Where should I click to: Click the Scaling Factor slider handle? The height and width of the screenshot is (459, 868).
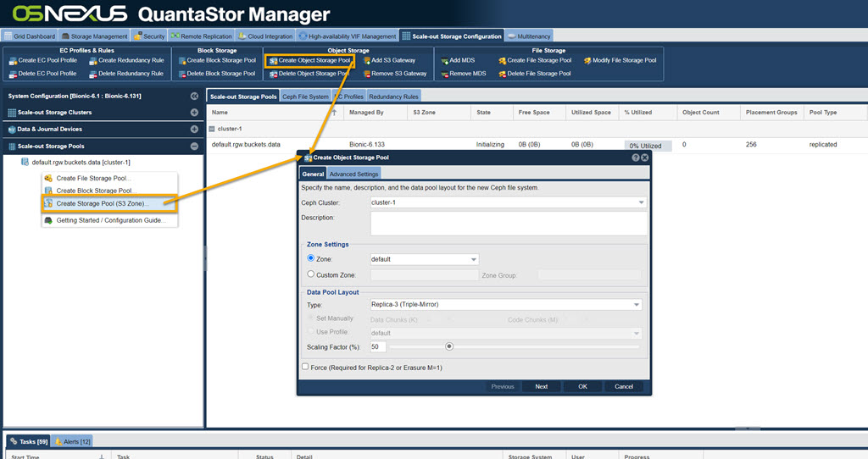point(449,346)
